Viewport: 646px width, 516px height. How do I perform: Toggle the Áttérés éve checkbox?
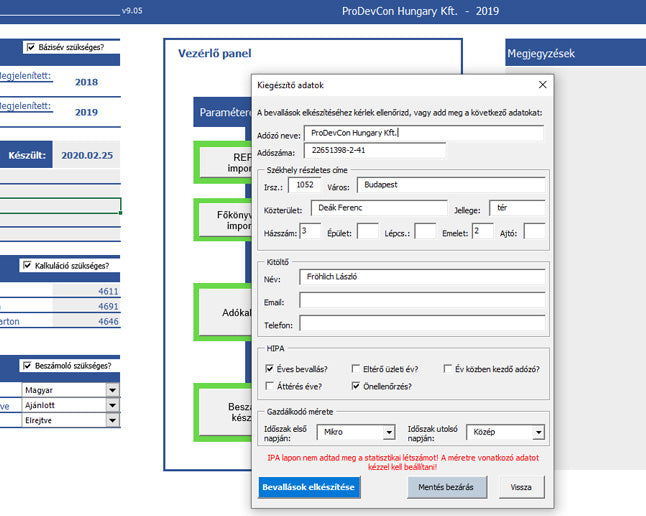[x=271, y=386]
